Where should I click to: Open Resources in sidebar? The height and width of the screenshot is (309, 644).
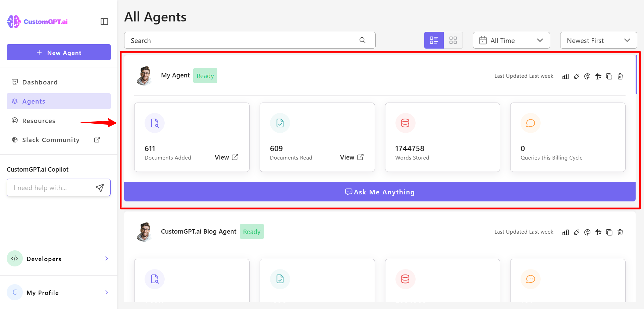click(x=59, y=121)
